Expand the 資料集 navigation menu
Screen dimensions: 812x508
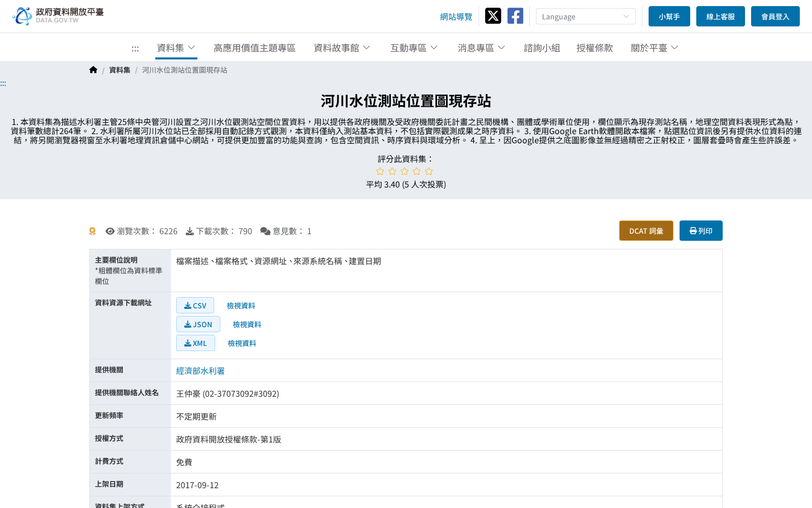pyautogui.click(x=176, y=48)
